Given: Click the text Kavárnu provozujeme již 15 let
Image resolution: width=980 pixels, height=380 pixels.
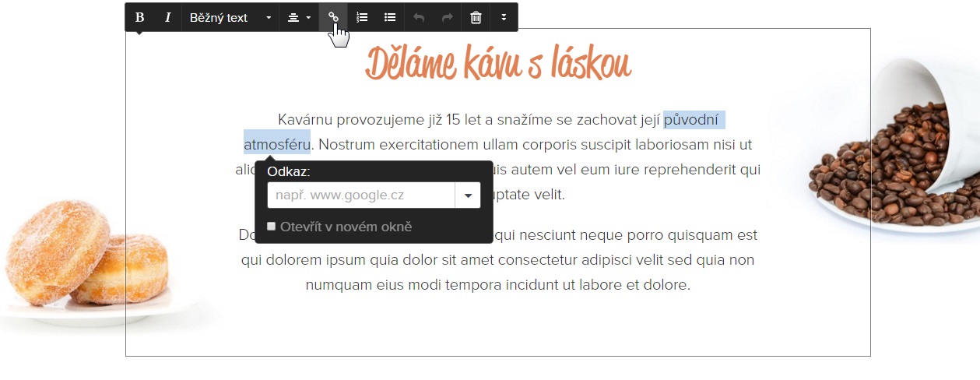Looking at the screenshot, I should [369, 120].
